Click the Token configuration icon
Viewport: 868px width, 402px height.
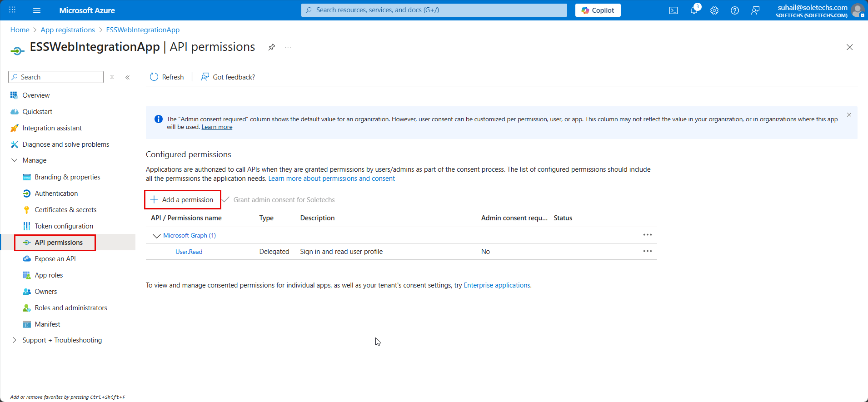(x=27, y=226)
